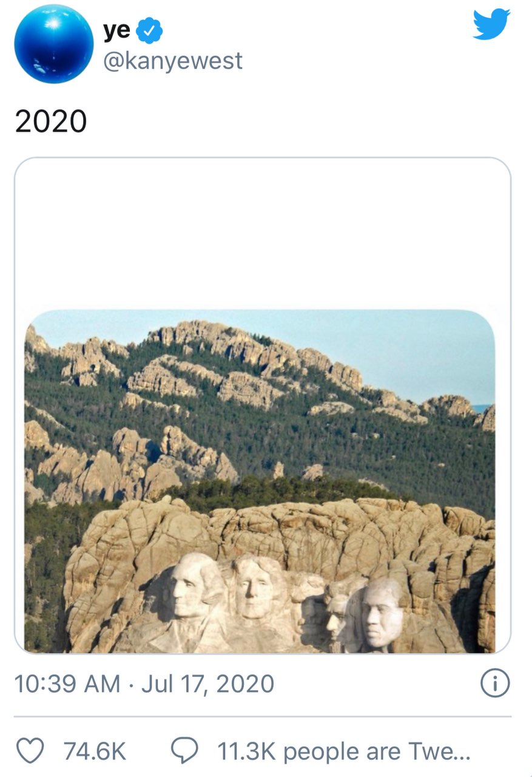Click the blank white area of the image card

tap(262, 234)
